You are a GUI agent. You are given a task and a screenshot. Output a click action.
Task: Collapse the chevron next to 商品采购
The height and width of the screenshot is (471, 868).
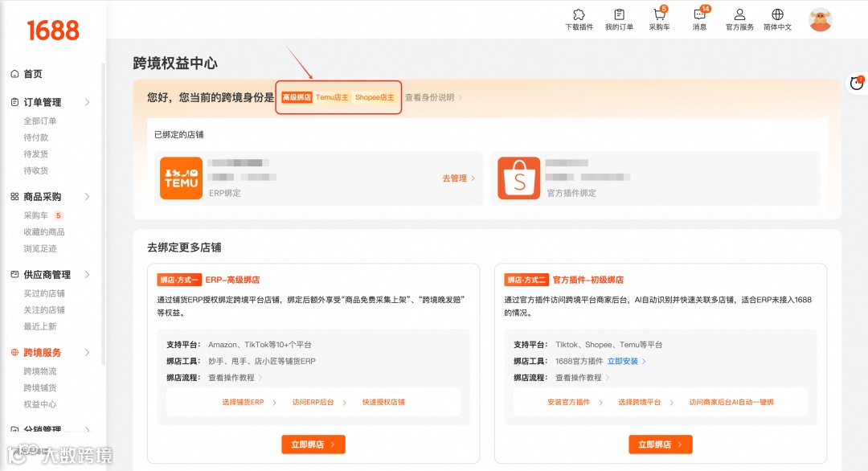[x=87, y=196]
